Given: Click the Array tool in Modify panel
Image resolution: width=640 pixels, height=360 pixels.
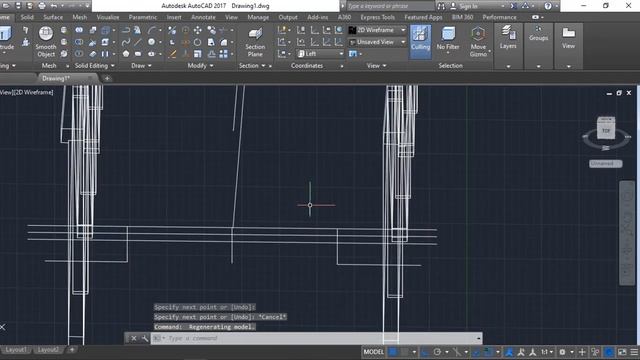Looking at the screenshot, I should pyautogui.click(x=223, y=54).
